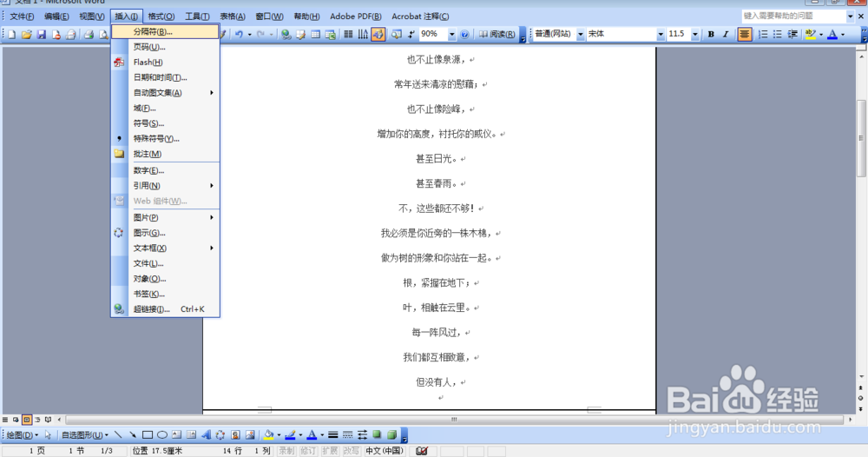Click the 阅读 reading mode button
Viewport: 868px width, 457px height.
(x=497, y=35)
